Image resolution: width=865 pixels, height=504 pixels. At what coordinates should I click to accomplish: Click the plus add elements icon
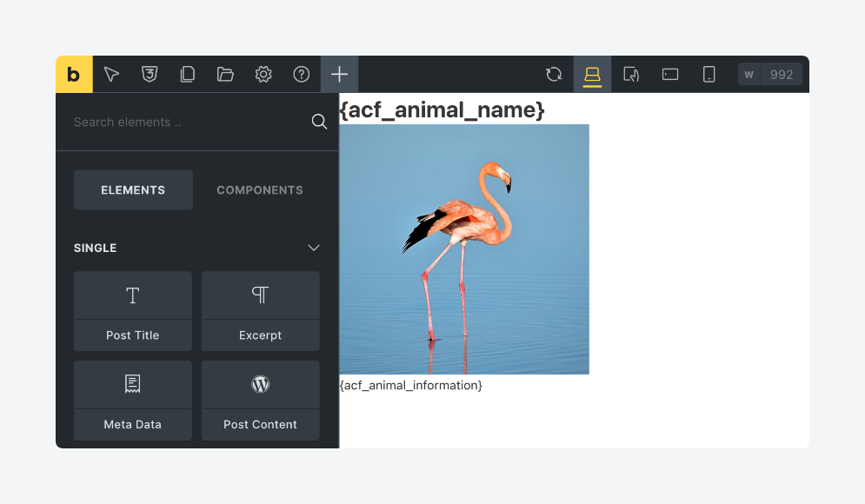coord(339,74)
